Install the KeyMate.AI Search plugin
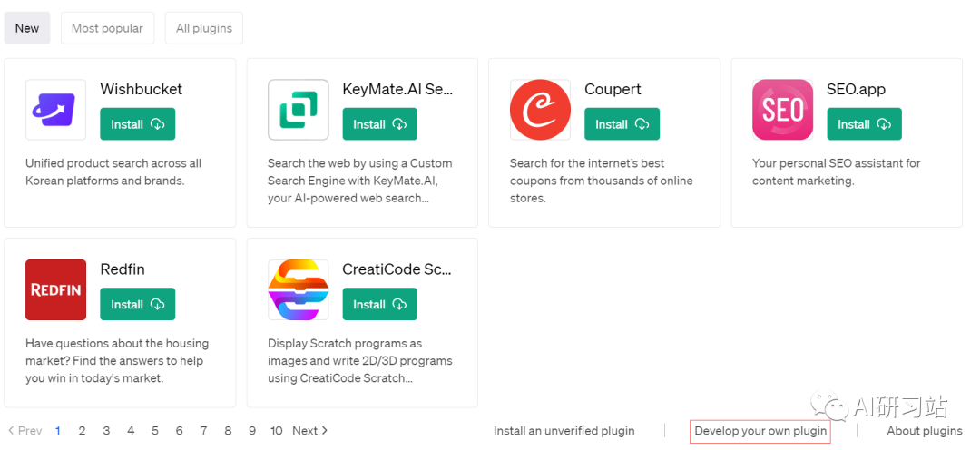The height and width of the screenshot is (450, 980). (380, 123)
